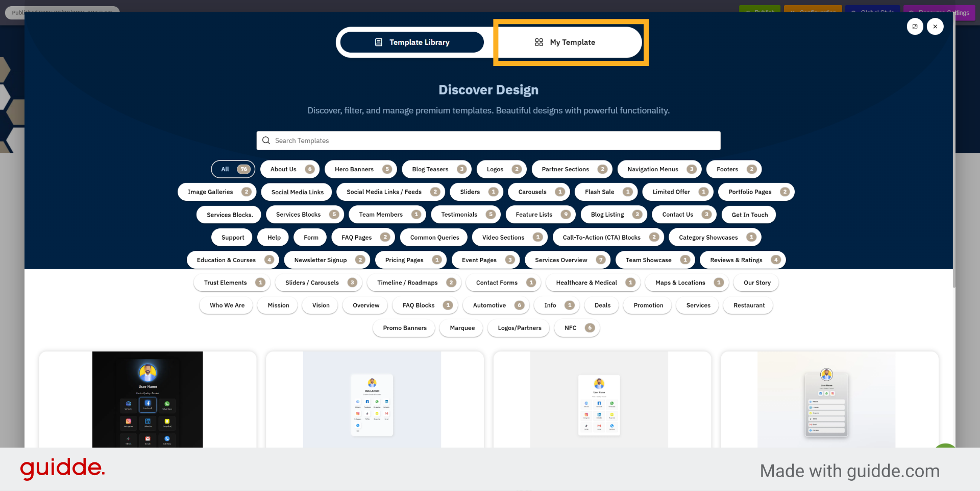Filter by Hero Banners category

tap(361, 169)
